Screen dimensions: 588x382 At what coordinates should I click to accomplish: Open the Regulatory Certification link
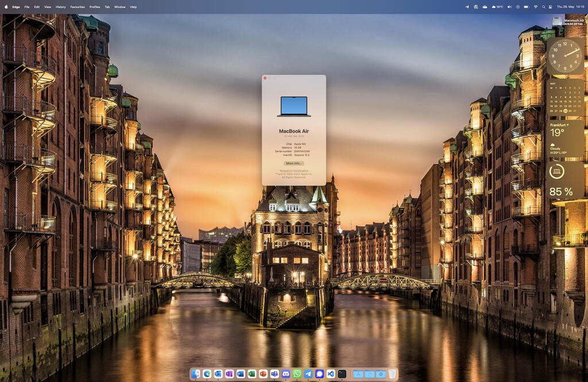tap(294, 171)
